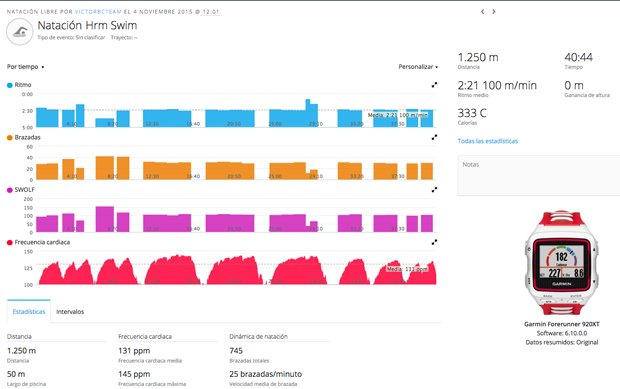Open Todas las estadísticas link
The image size is (620, 389).
488,141
